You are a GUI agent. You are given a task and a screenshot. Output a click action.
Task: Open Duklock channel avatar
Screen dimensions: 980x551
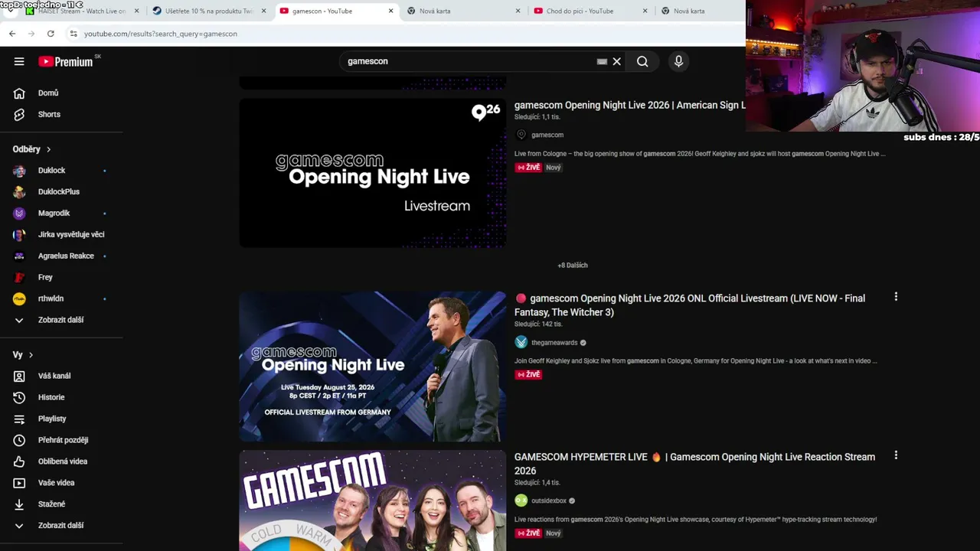(x=19, y=171)
